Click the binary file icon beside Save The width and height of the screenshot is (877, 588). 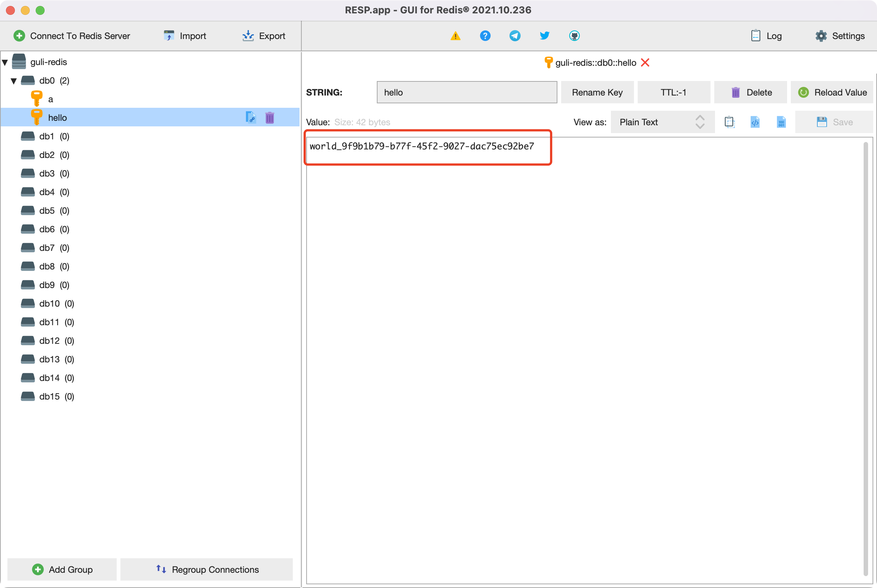pyautogui.click(x=781, y=122)
